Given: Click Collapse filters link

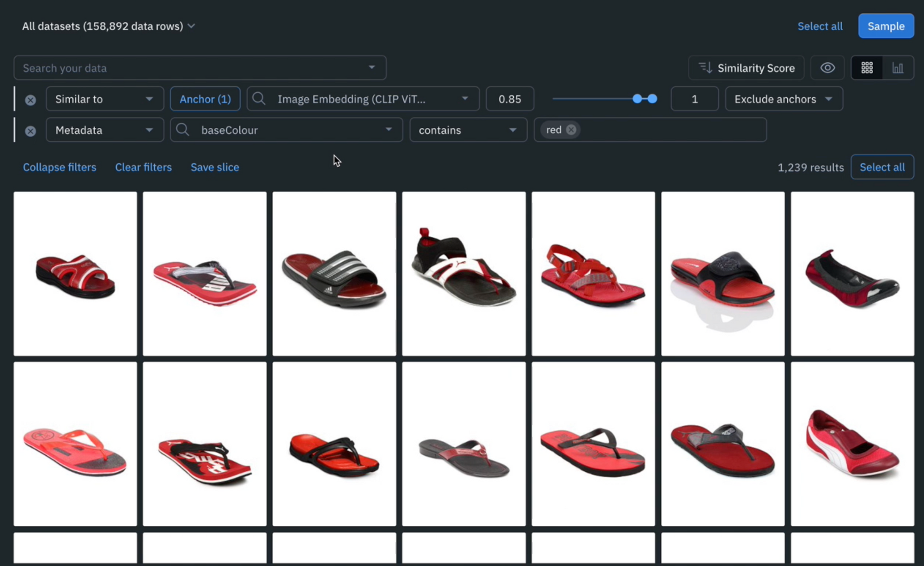Looking at the screenshot, I should pyautogui.click(x=60, y=167).
